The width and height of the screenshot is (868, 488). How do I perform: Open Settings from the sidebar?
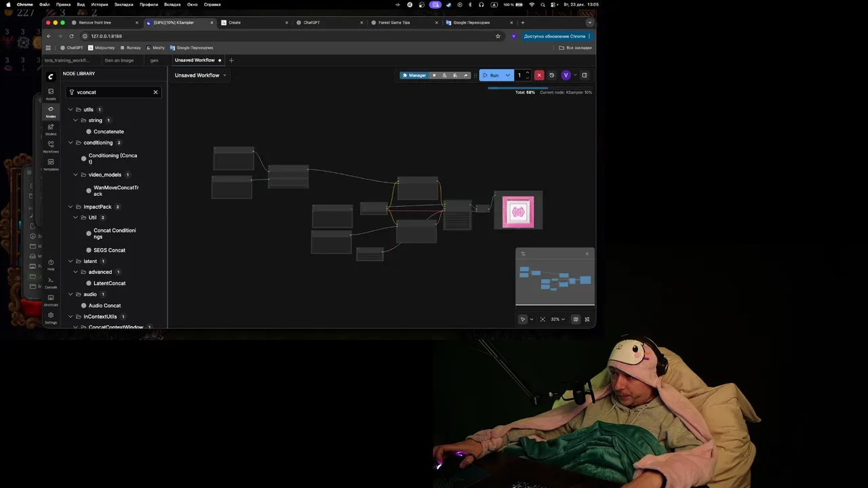[x=51, y=317]
